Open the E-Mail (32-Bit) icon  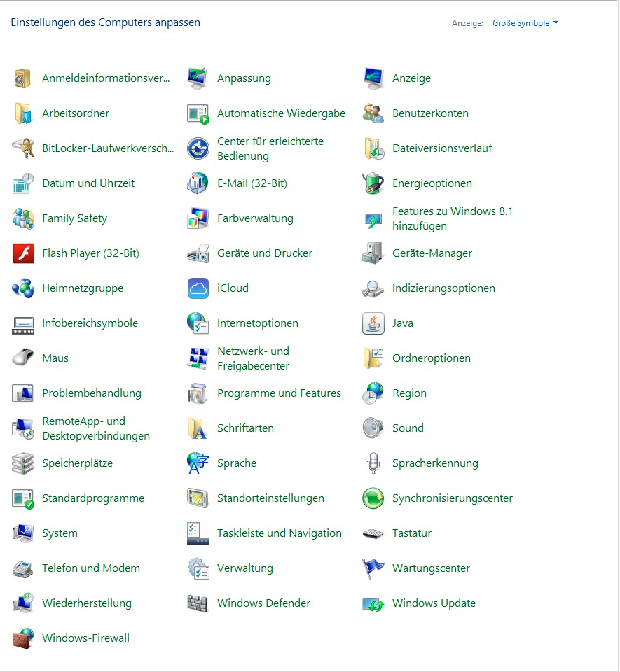click(198, 183)
